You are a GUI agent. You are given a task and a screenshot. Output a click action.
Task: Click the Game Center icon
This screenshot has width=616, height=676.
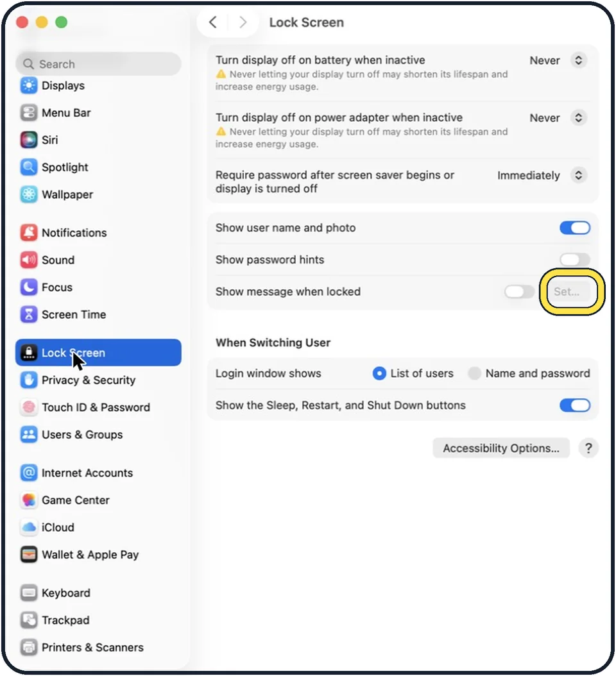tap(29, 500)
